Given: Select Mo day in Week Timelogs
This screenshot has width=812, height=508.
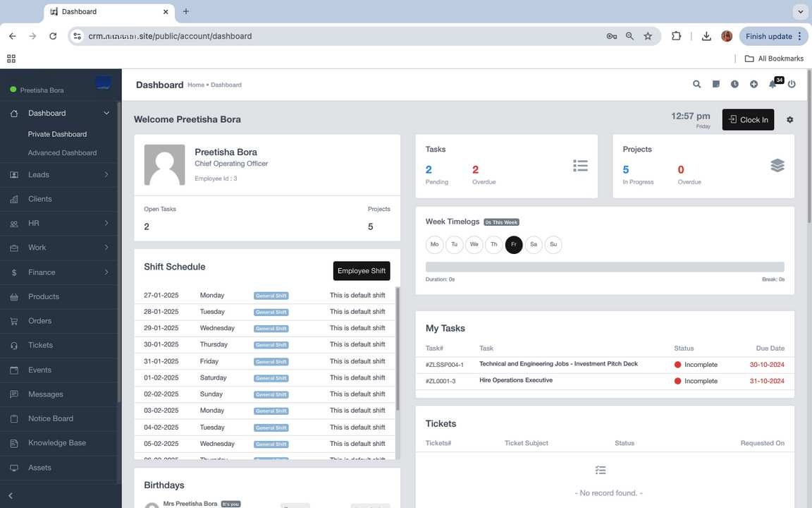Looking at the screenshot, I should click(434, 245).
